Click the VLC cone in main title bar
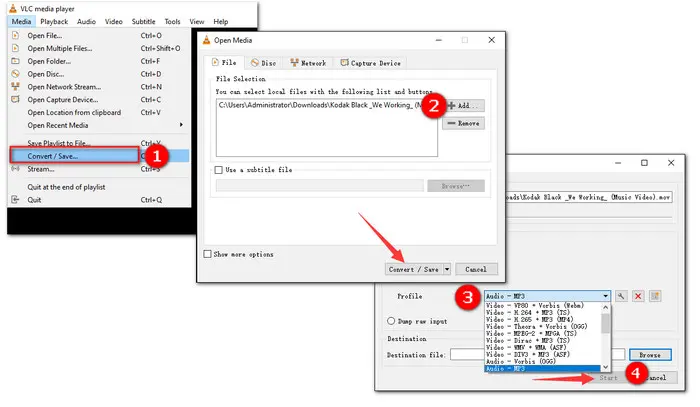This screenshot has width=700, height=407. point(13,8)
